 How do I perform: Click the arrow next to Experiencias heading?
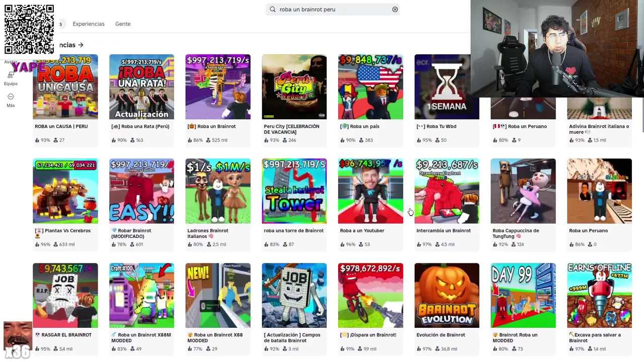click(80, 45)
